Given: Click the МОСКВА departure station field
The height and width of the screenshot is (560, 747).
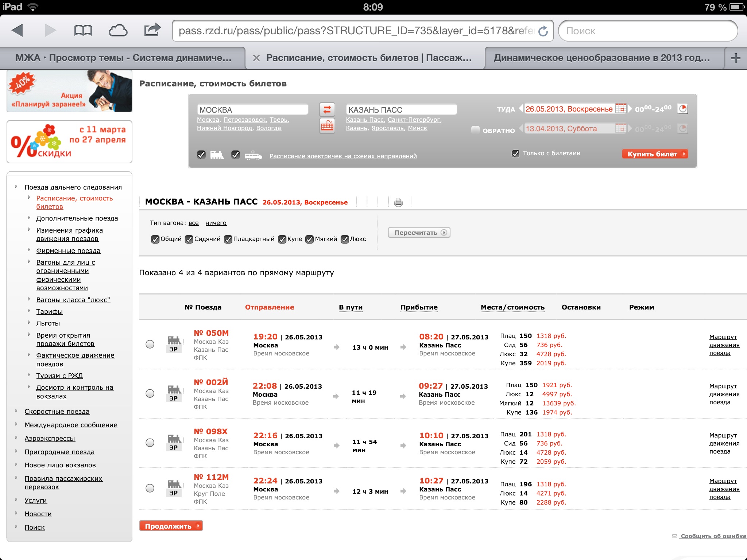Looking at the screenshot, I should 252,110.
